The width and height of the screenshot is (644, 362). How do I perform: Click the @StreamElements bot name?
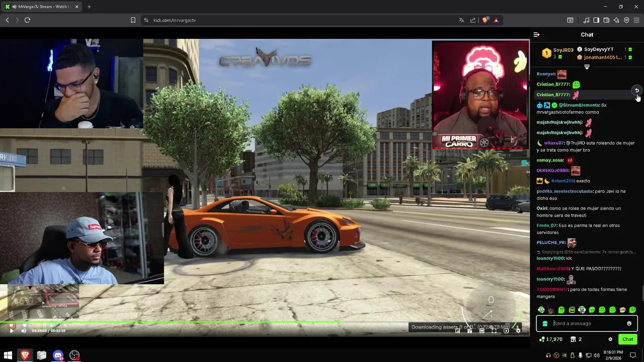tap(579, 105)
